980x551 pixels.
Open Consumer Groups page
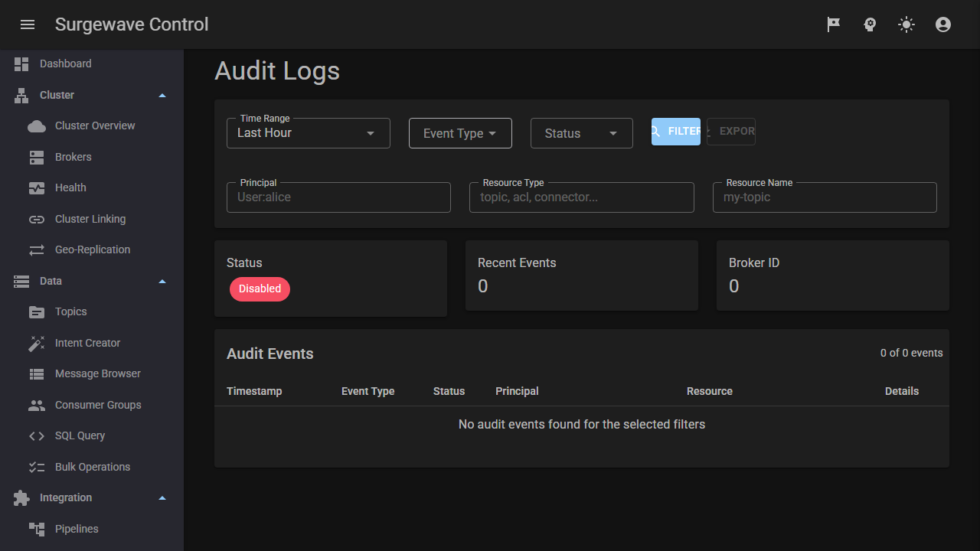pos(92,406)
